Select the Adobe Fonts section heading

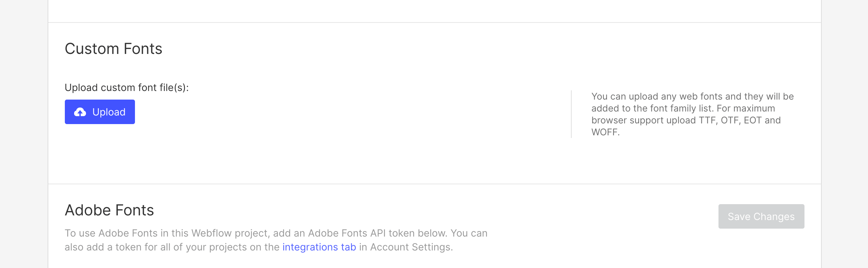click(109, 210)
